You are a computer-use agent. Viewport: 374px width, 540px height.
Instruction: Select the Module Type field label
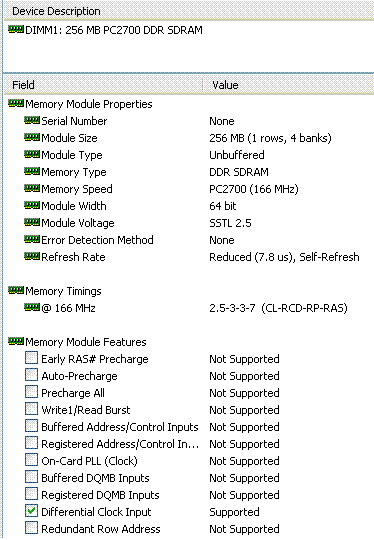click(72, 155)
